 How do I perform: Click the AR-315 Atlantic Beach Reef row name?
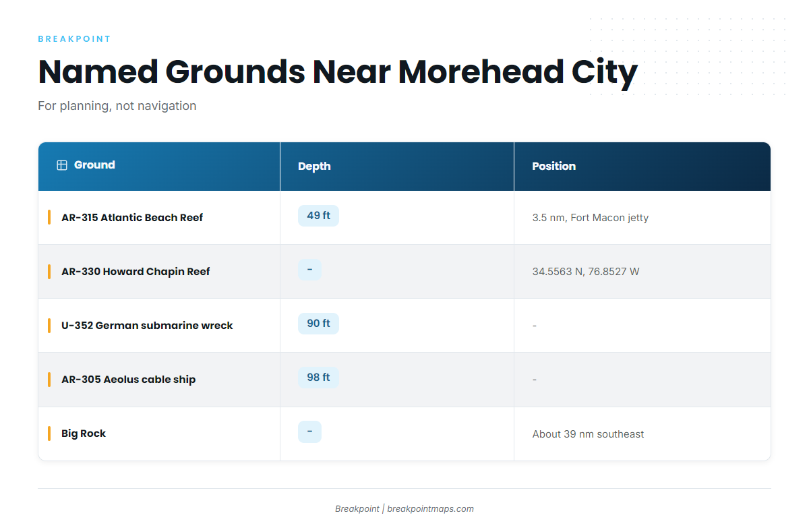132,218
